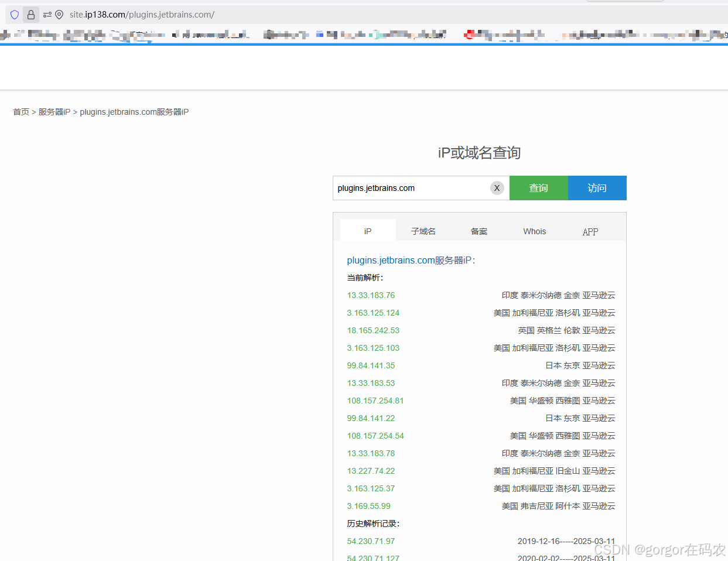
Task: Open IP 3.169.55.99
Action: (368, 506)
